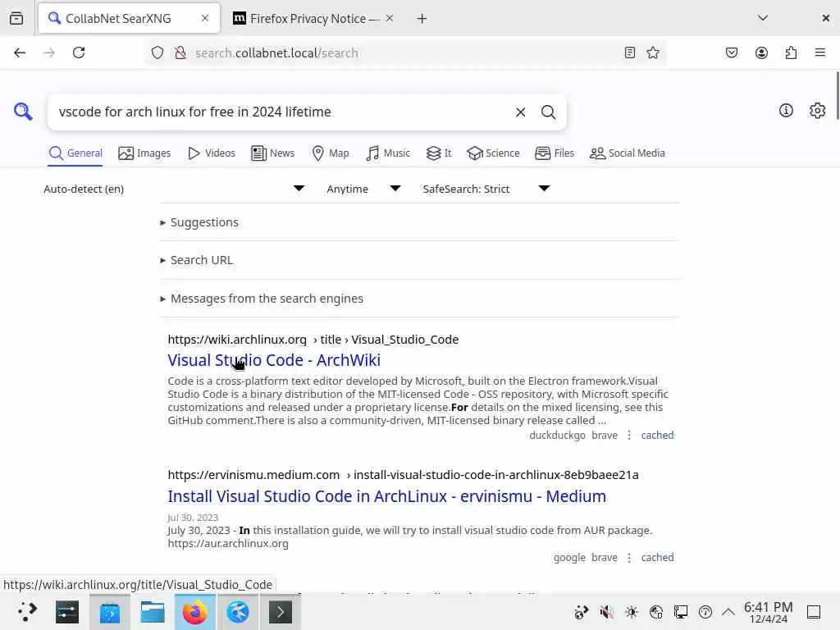The width and height of the screenshot is (840, 630).
Task: Open Install Visual Studio Code Medium result
Action: tap(387, 496)
